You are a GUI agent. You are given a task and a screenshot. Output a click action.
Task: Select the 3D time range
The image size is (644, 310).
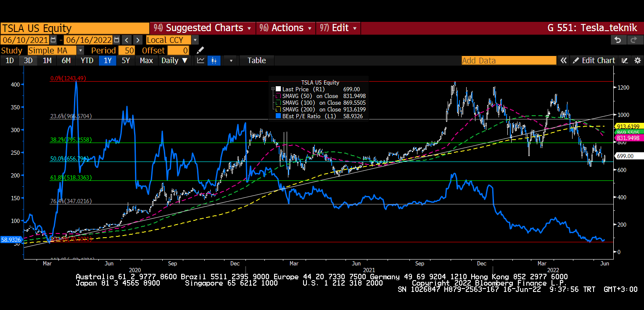click(x=28, y=61)
